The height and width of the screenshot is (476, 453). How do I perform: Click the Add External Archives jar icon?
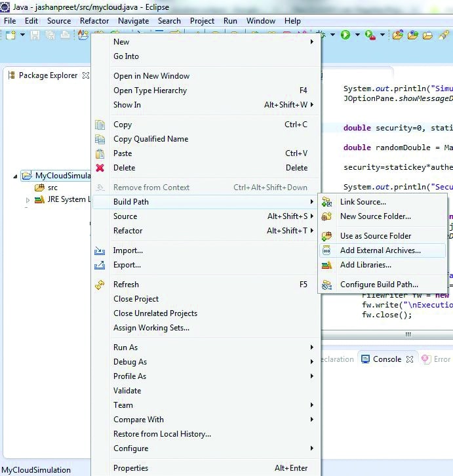point(326,250)
